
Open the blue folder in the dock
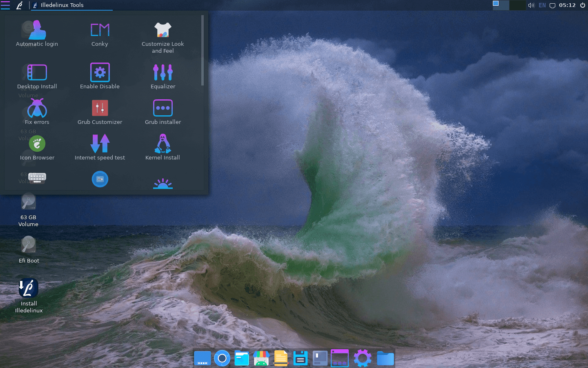click(x=385, y=358)
